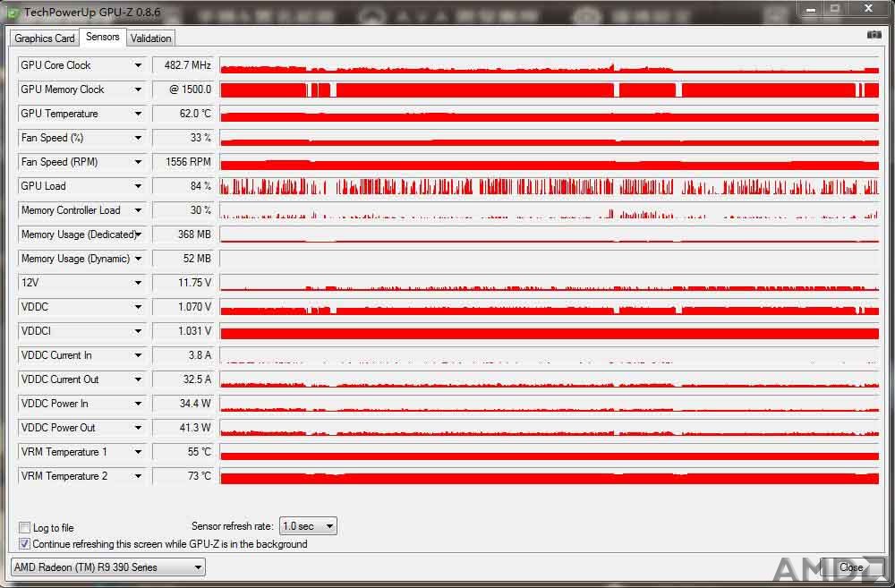Click the 34.4 W power reading

183,404
